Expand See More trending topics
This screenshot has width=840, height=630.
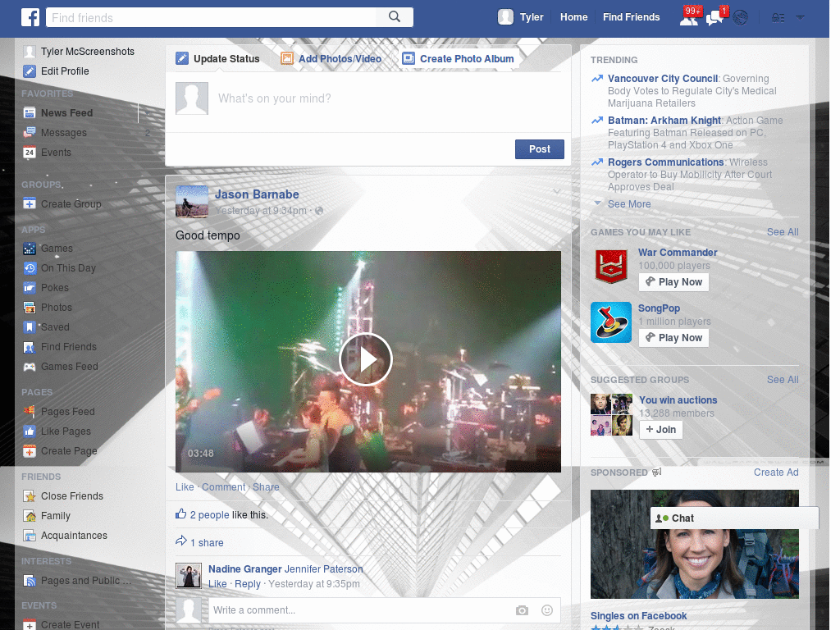629,204
